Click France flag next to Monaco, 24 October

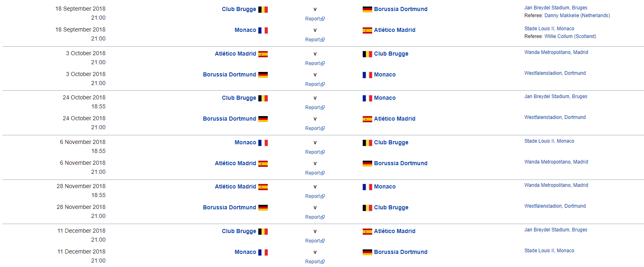coord(367,98)
